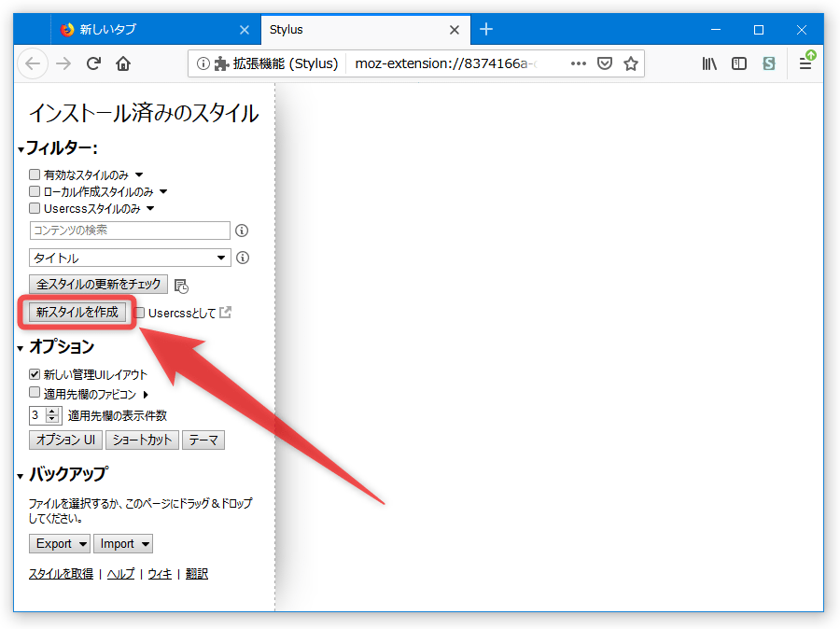Reload the current page
Viewport: 840px width, 629px height.
(93, 63)
